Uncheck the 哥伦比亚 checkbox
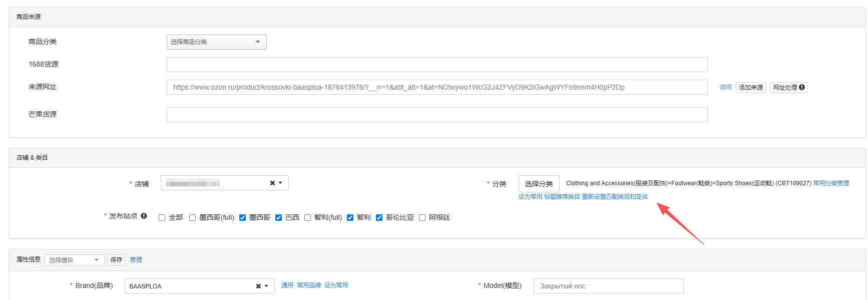Image resolution: width=868 pixels, height=300 pixels. pyautogui.click(x=379, y=218)
